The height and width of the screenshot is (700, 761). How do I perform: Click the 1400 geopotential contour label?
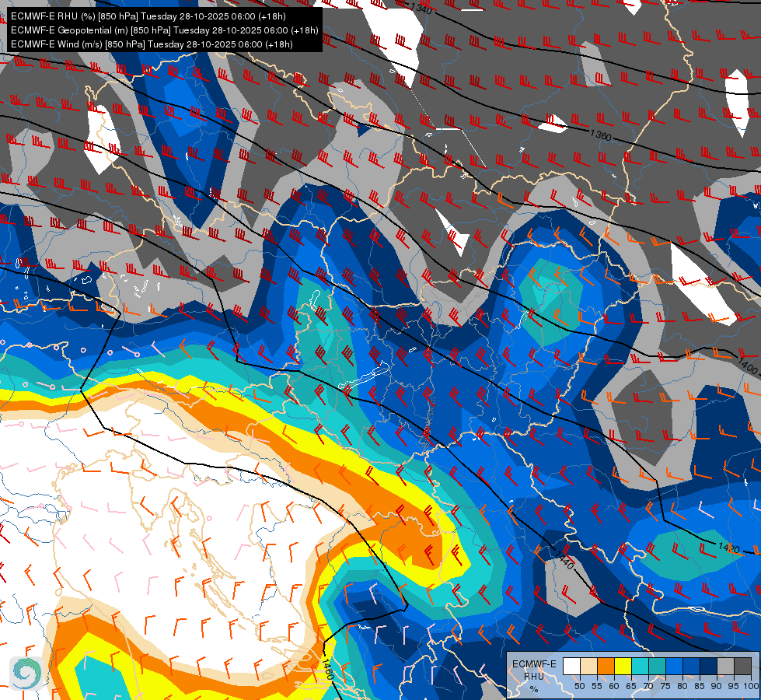coord(747,366)
